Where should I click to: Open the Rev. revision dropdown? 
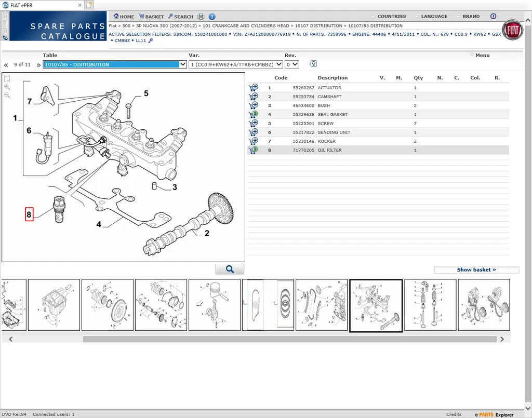click(292, 64)
